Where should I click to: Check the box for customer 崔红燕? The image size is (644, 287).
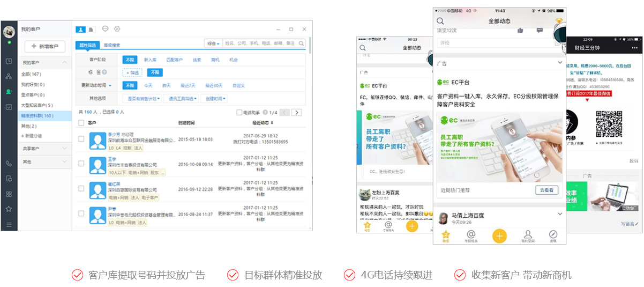81,189
